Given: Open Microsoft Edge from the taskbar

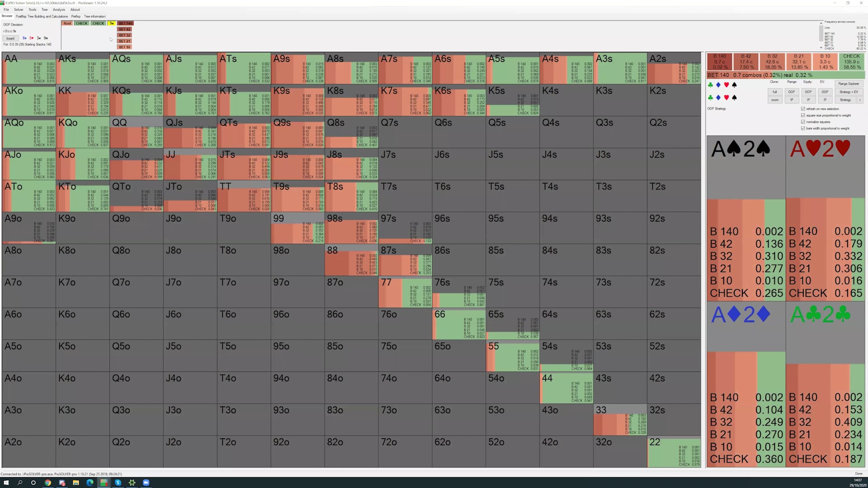Looking at the screenshot, I should pos(90,483).
